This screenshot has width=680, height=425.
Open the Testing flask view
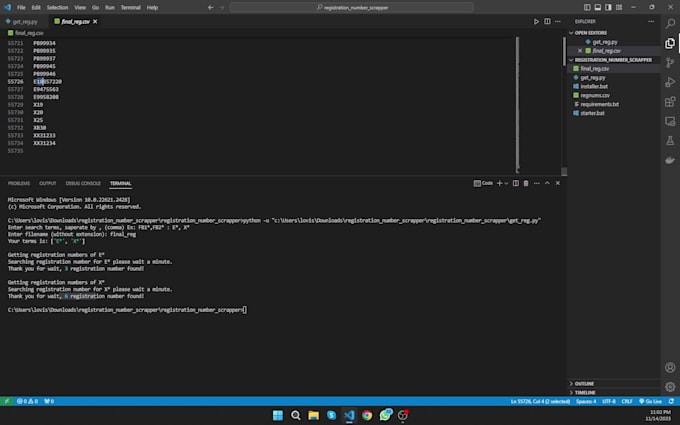670,141
